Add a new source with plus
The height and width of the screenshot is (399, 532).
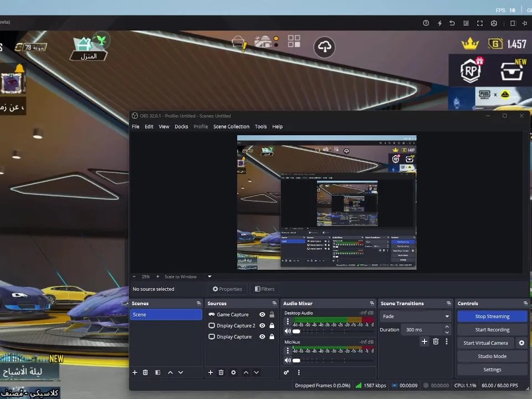click(211, 372)
